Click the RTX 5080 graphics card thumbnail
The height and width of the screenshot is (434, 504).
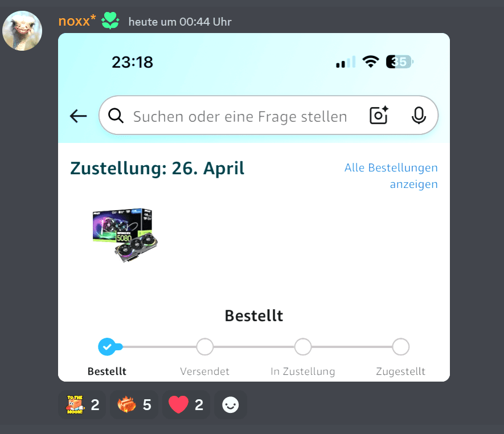click(x=125, y=235)
